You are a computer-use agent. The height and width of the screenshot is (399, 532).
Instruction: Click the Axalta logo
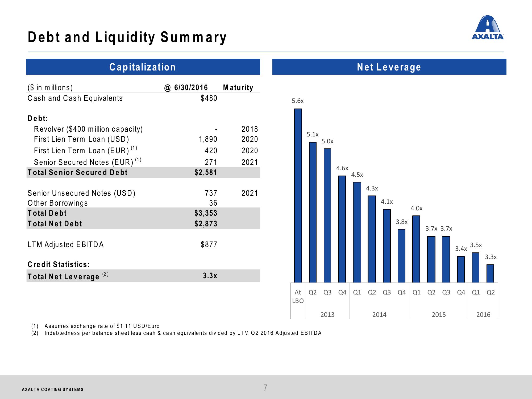(487, 27)
